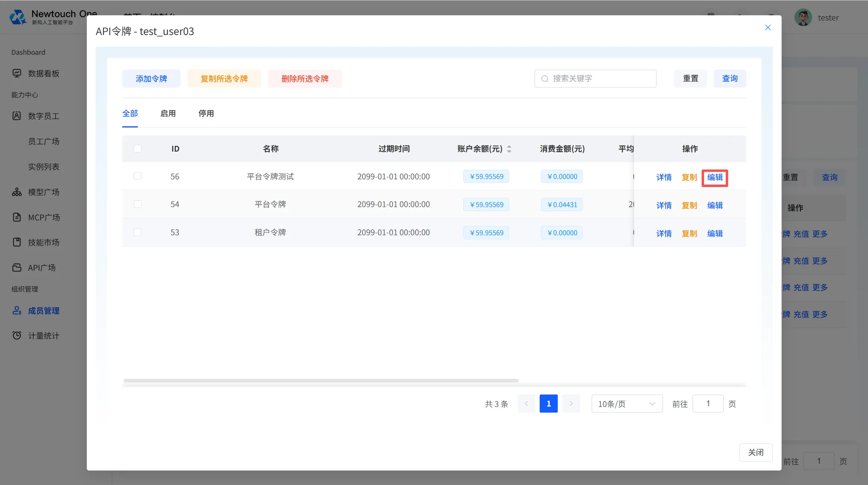Open the 10条/页 page size dropdown
The height and width of the screenshot is (485, 868).
point(627,404)
